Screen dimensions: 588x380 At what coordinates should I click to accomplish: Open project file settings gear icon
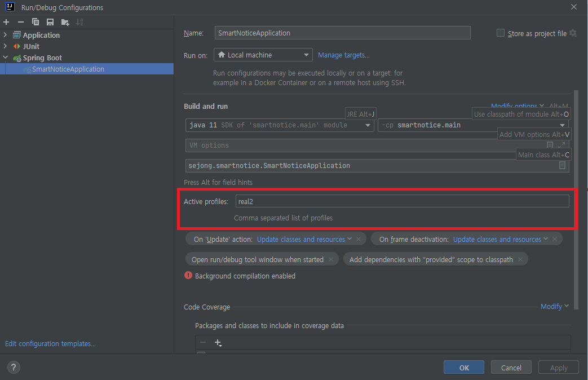tap(573, 33)
